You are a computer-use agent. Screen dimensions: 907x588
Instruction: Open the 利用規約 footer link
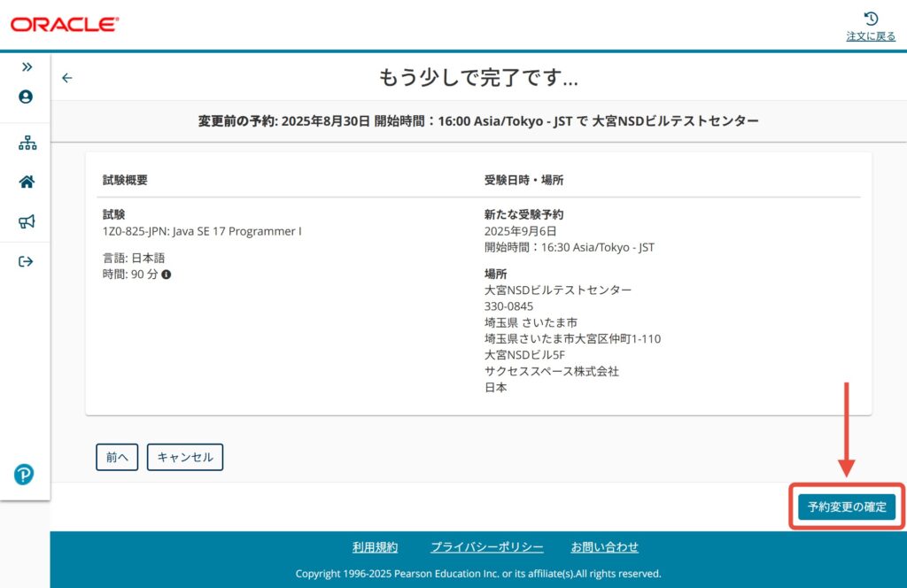pyautogui.click(x=375, y=547)
